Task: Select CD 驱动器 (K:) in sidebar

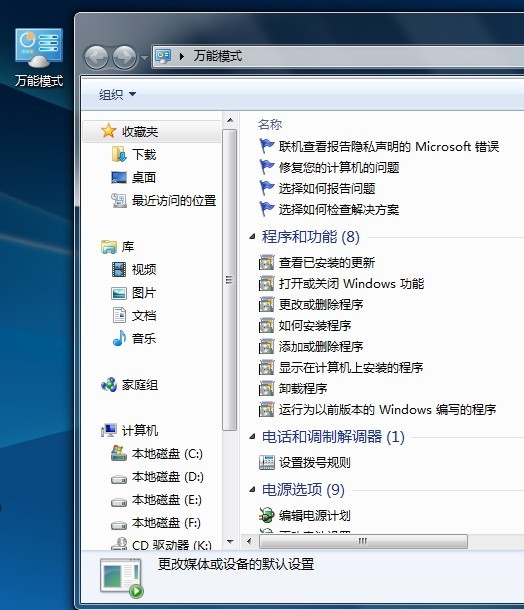Action: pyautogui.click(x=172, y=545)
